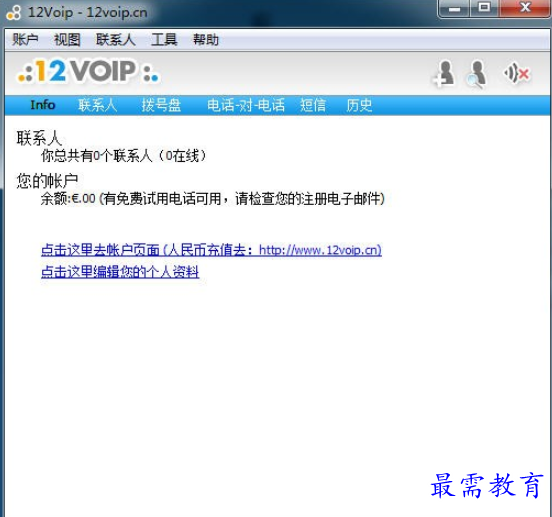This screenshot has height=517, width=552.
Task: Click the search contact magnifier icon
Action: click(x=476, y=74)
